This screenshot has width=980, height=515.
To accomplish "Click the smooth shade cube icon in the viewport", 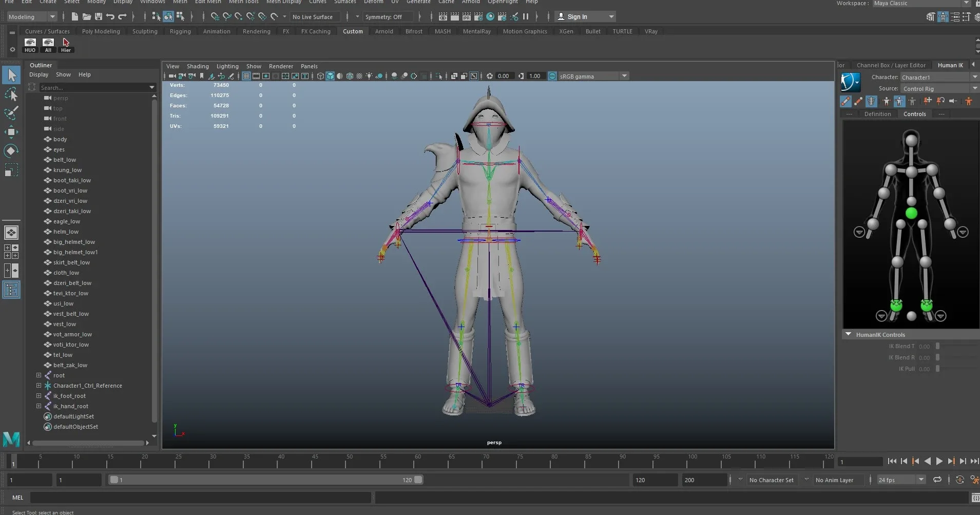I will point(330,76).
